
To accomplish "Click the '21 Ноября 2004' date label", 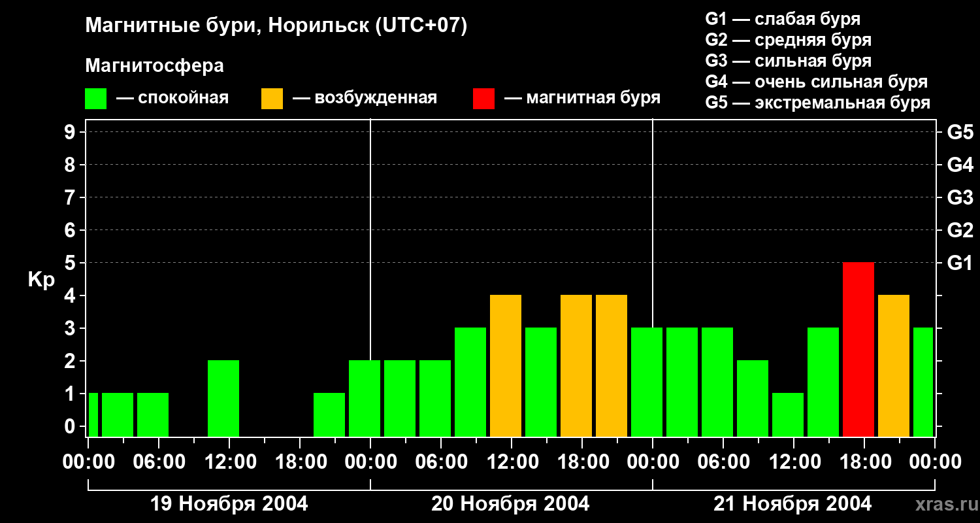I will click(792, 504).
